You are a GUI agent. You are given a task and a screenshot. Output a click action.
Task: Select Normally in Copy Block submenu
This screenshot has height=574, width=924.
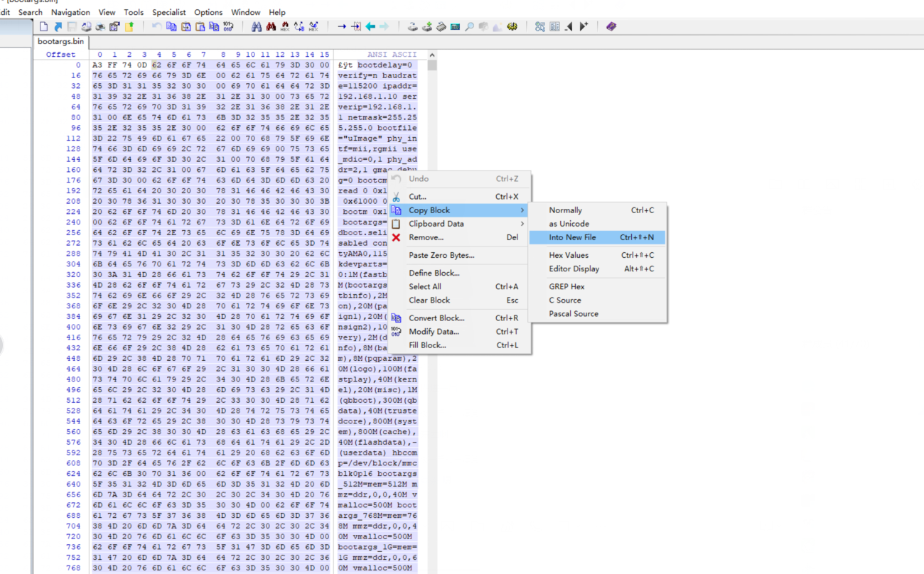point(597,210)
